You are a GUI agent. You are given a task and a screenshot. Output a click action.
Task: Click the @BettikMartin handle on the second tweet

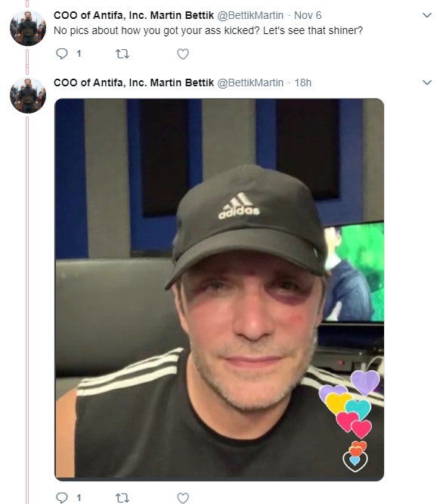coord(250,82)
